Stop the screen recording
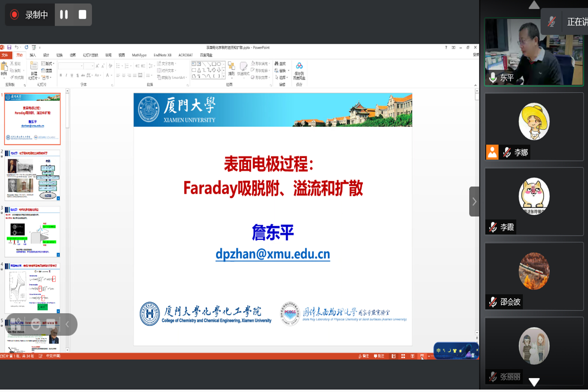This screenshot has height=392, width=588. 82,15
